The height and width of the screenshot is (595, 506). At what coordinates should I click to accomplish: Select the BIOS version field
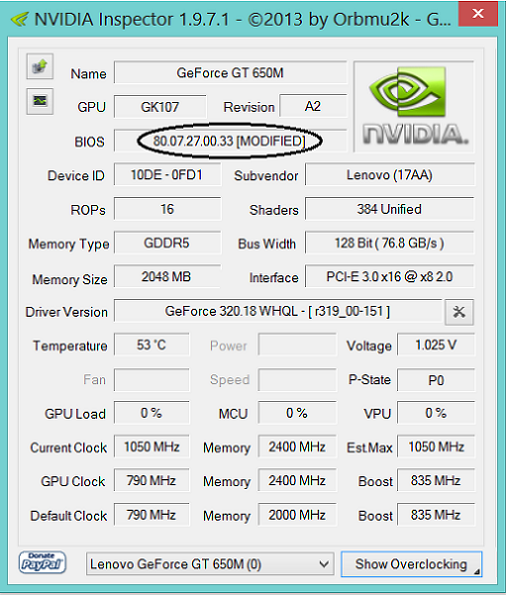tap(230, 141)
